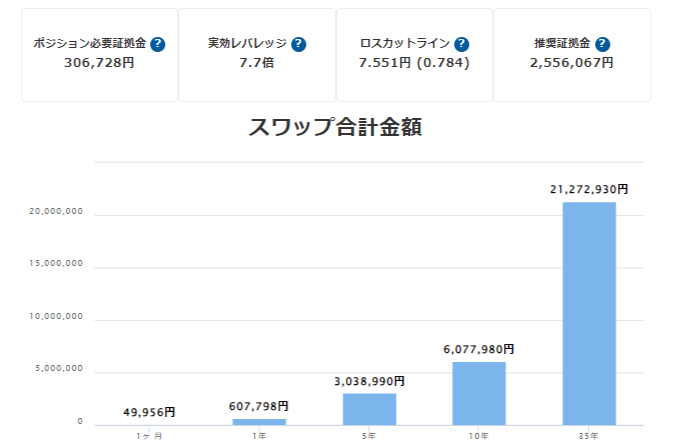Open the 実効レバレッジ help tooltip icon
The width and height of the screenshot is (678, 447).
tap(299, 45)
